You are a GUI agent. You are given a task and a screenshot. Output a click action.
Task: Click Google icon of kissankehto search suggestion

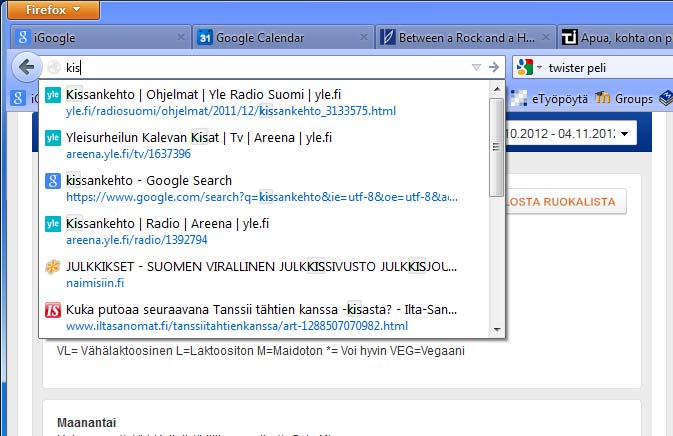click(53, 181)
